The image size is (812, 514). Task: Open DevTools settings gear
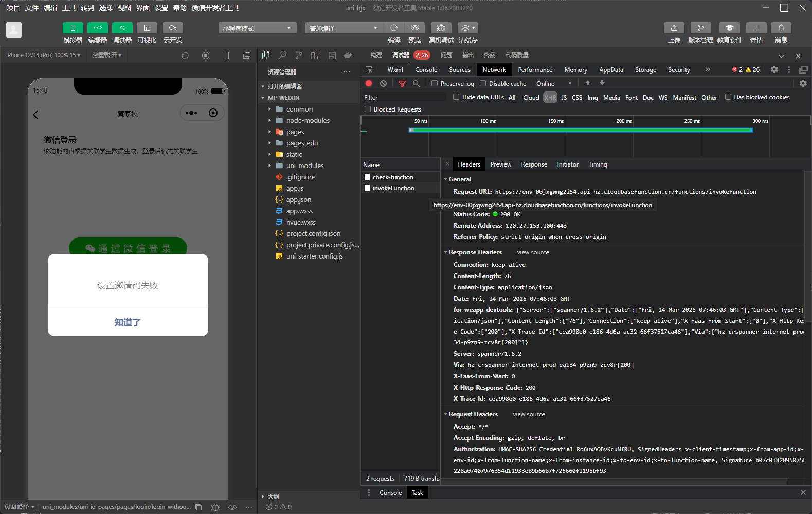(774, 69)
